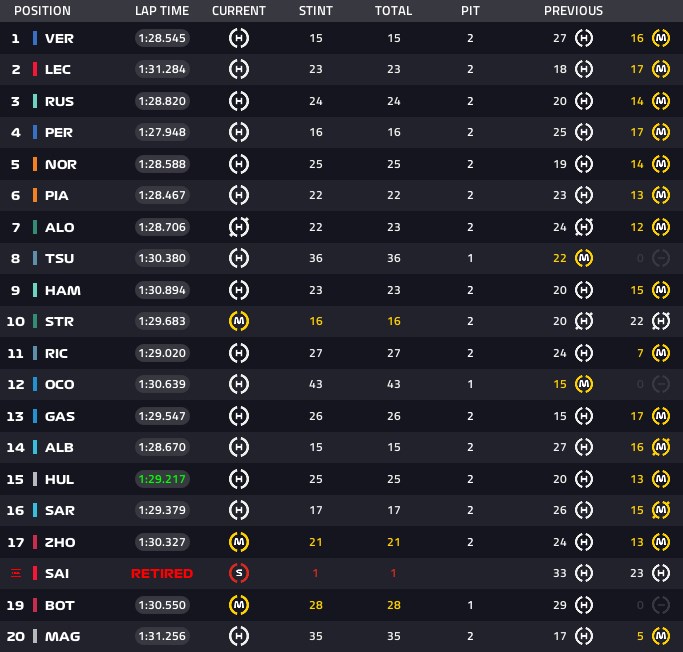This screenshot has height=652, width=683.
Task: Click HUL's green lap time 1:29.217
Action: tap(162, 479)
